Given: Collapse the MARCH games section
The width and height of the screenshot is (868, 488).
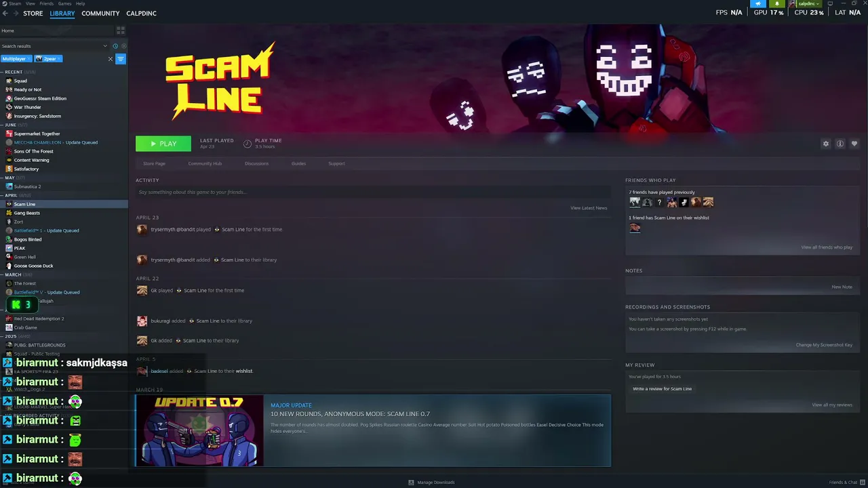Looking at the screenshot, I should [2, 274].
